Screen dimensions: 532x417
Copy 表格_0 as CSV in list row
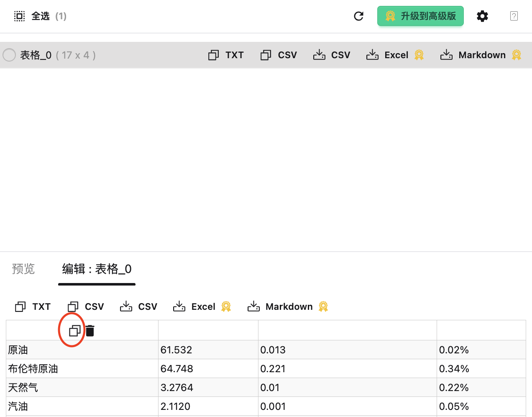point(279,55)
